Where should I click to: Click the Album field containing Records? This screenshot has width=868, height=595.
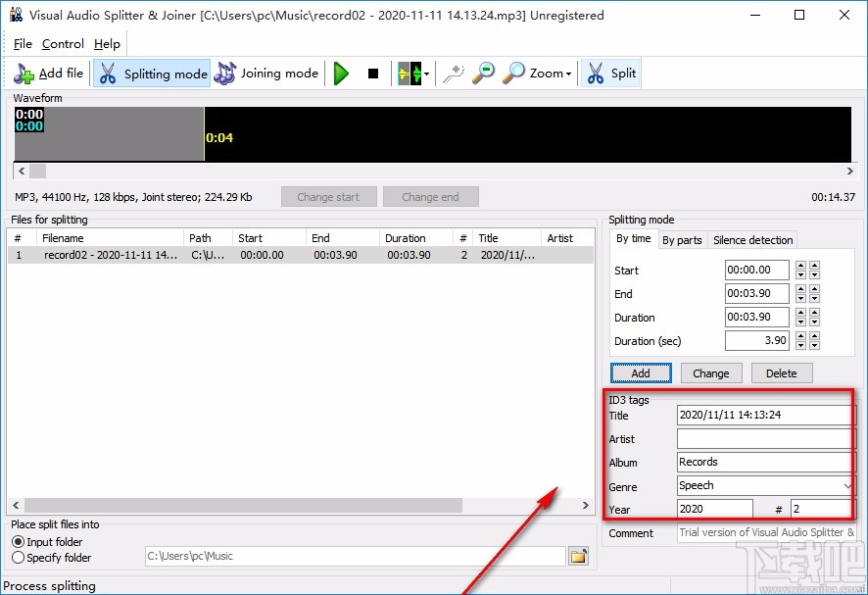765,462
